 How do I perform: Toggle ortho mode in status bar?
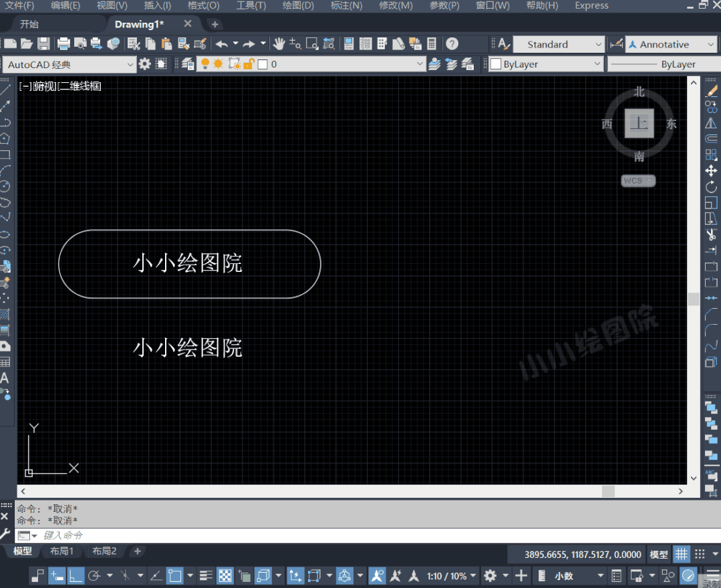[76, 575]
